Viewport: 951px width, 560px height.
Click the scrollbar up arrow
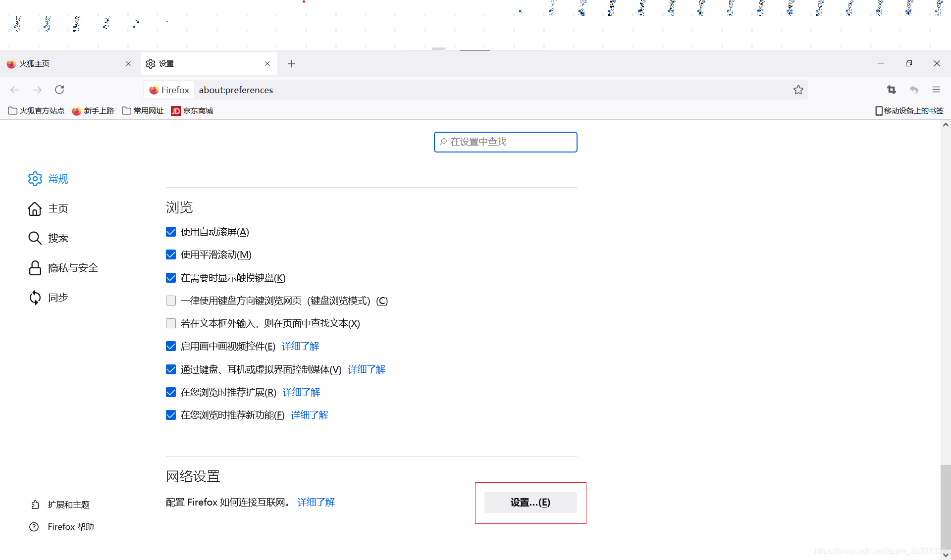[x=946, y=125]
